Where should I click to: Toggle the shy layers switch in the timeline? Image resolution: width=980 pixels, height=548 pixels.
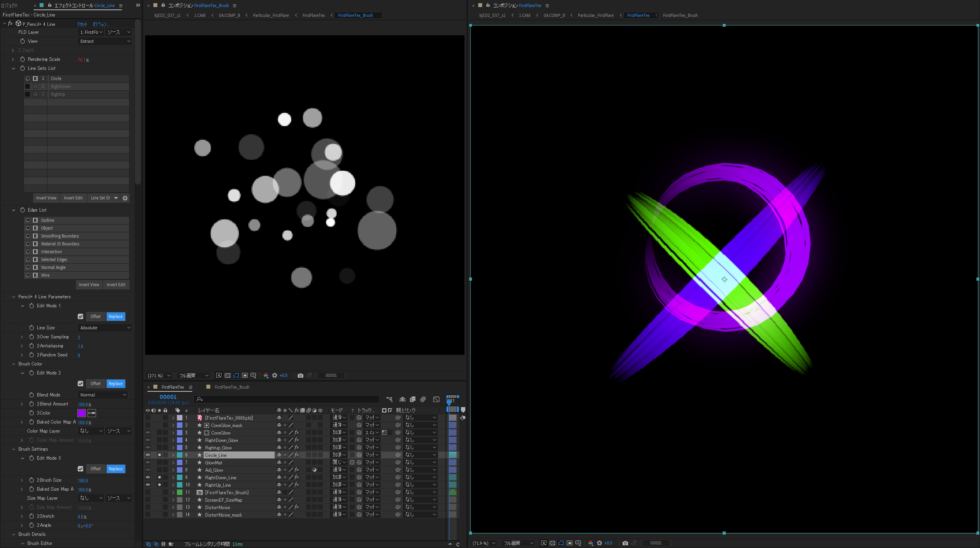click(402, 399)
